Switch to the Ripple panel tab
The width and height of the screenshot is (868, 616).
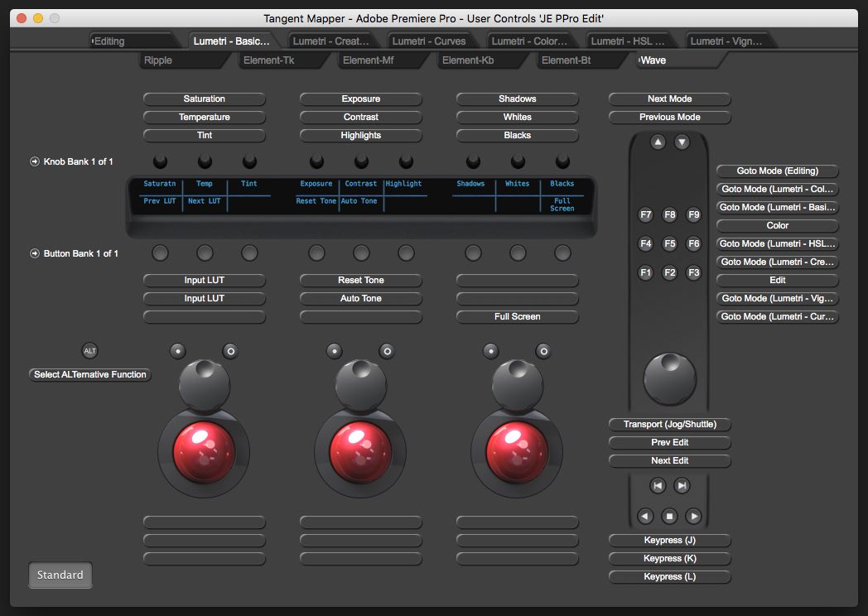coord(158,60)
